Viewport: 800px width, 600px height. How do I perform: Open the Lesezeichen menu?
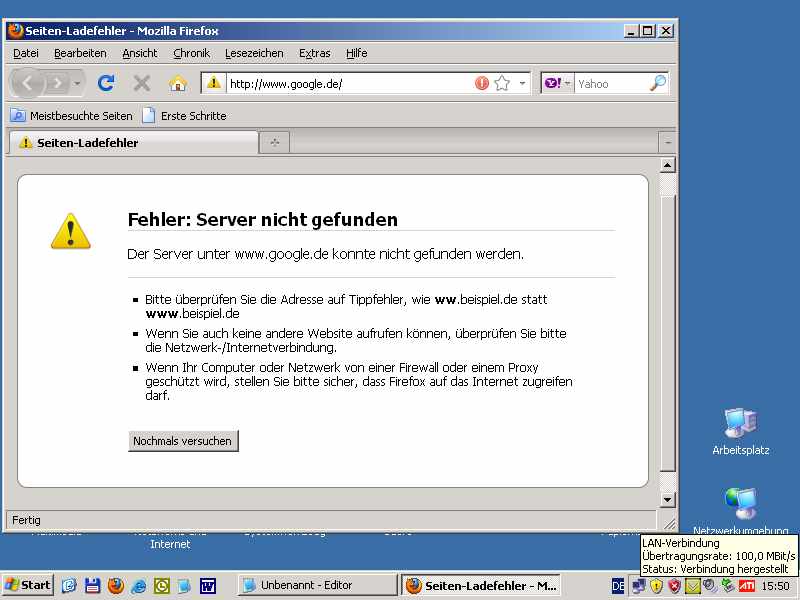[x=254, y=53]
